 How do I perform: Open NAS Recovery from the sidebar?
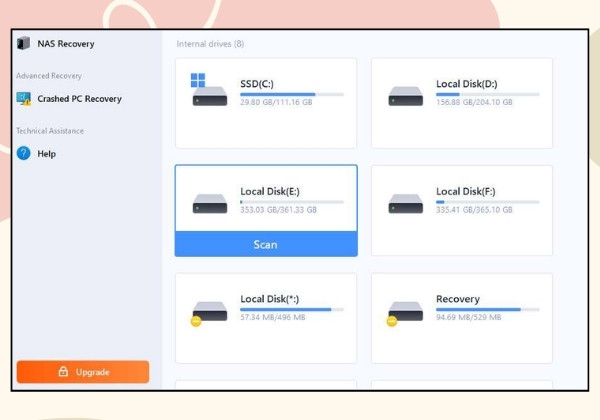(x=56, y=44)
